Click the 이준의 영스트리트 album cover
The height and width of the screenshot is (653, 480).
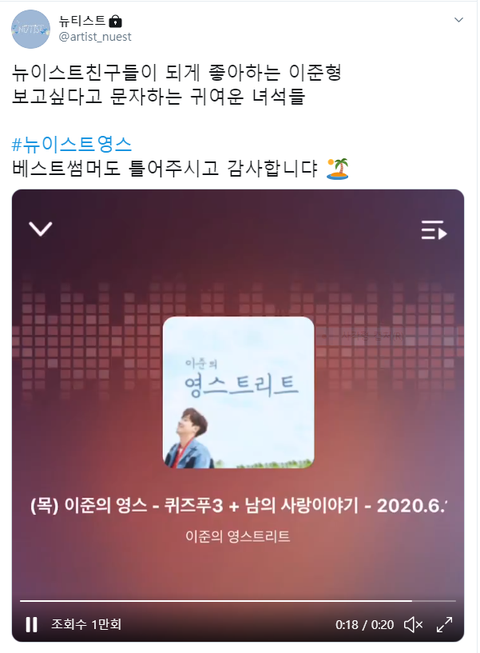pyautogui.click(x=238, y=393)
